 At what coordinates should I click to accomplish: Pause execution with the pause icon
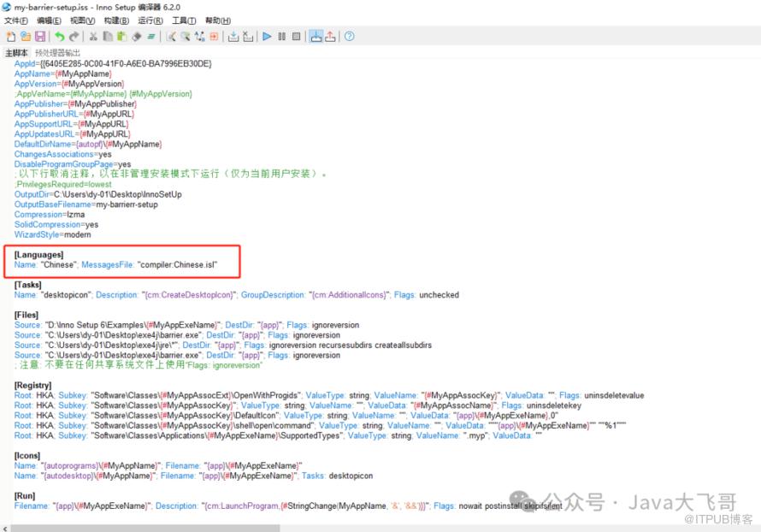point(282,37)
